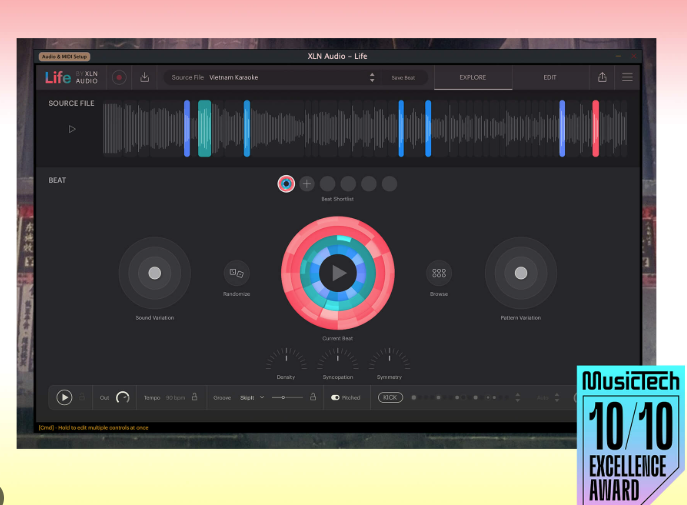Click the kick pattern step dots
Image resolution: width=687 pixels, height=505 pixels.
pyautogui.click(x=460, y=397)
